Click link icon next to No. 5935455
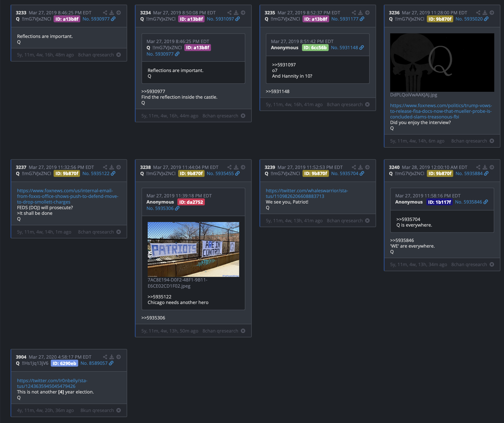This screenshot has height=423, width=504. coord(237,174)
